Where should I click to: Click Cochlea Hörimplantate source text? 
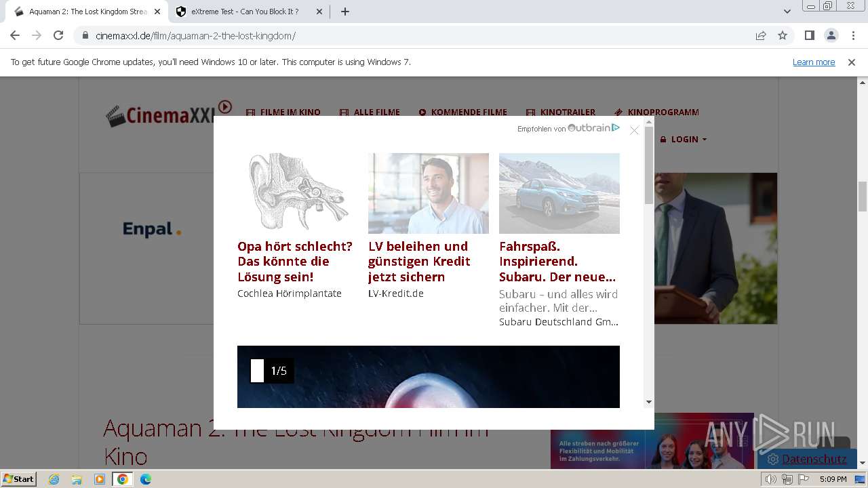[x=290, y=293]
